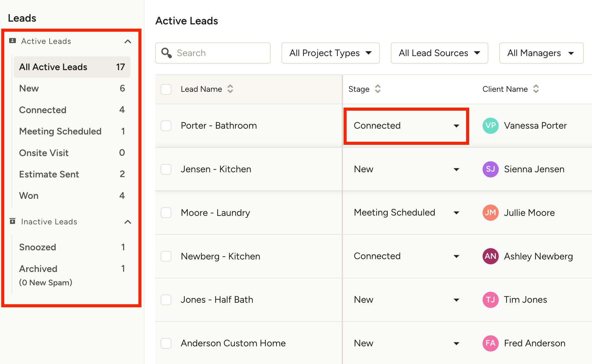This screenshot has width=592, height=364.
Task: Change stage dropdown for Jensen - Kitchen
Action: point(406,169)
